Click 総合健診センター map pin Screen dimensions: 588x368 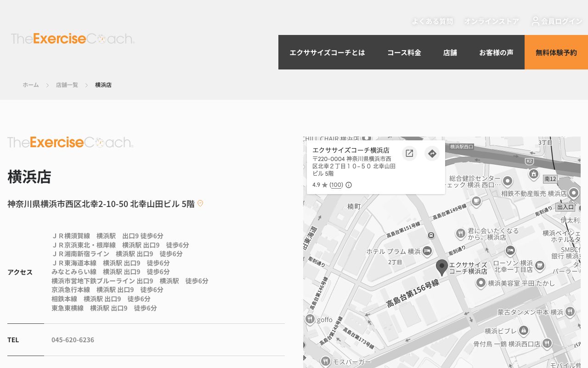tap(508, 181)
